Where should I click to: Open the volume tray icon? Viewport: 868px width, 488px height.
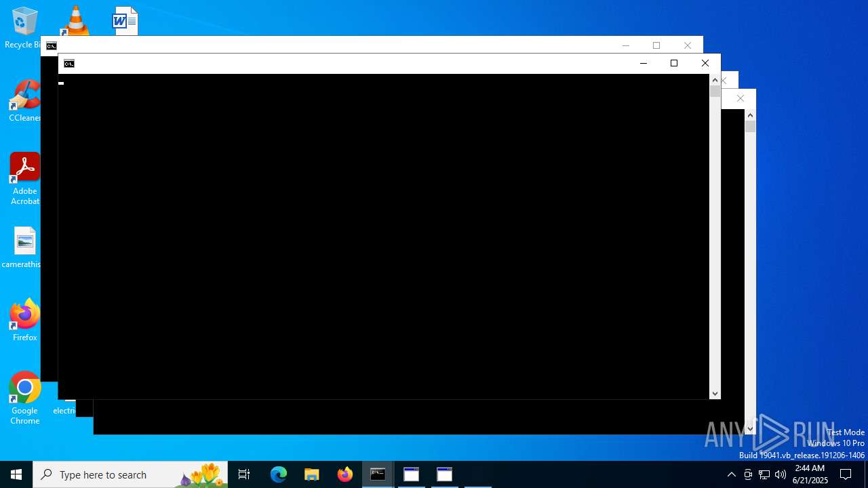point(781,474)
